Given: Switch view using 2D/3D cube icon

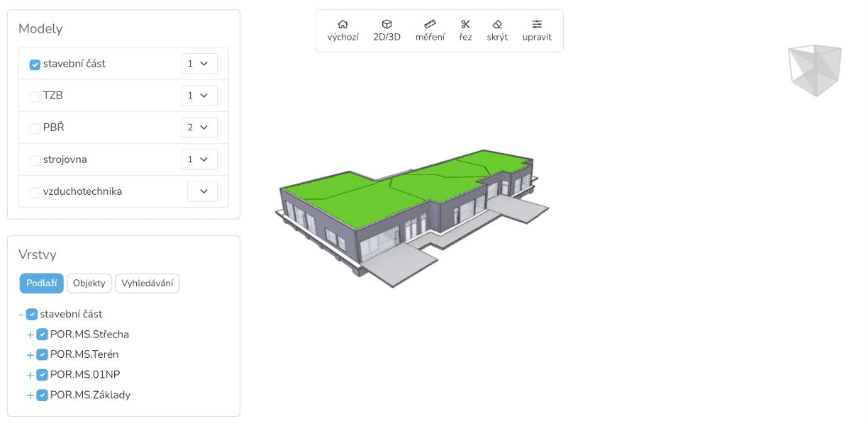Looking at the screenshot, I should click(x=386, y=30).
